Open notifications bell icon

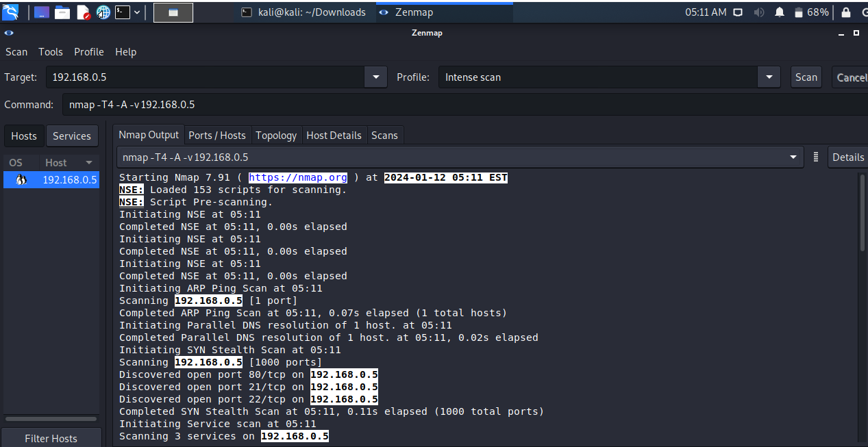[780, 12]
